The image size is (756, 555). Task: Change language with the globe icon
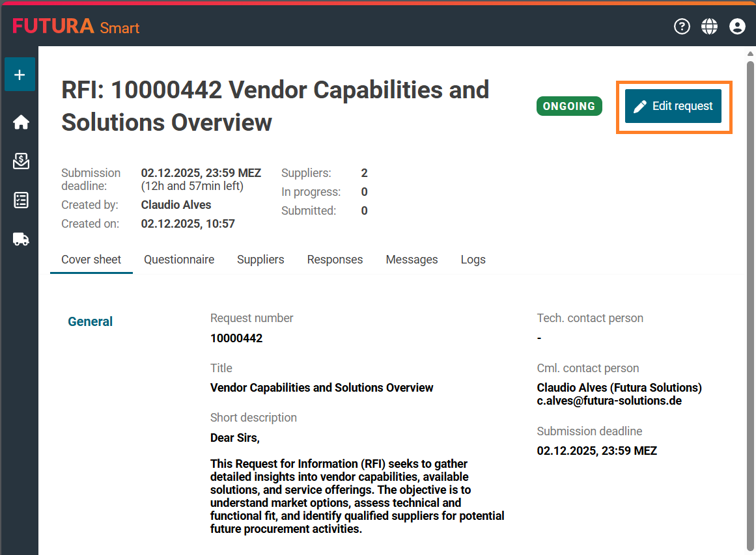point(709,27)
